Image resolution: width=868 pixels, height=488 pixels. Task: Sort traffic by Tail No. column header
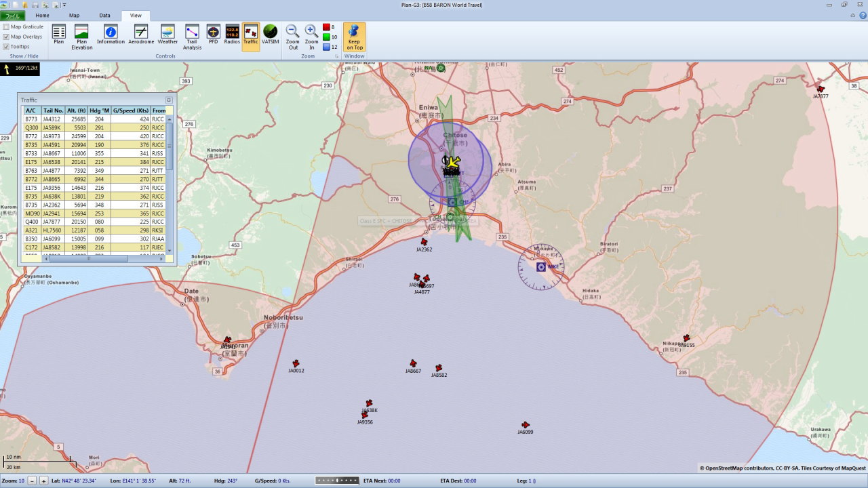[x=53, y=110]
